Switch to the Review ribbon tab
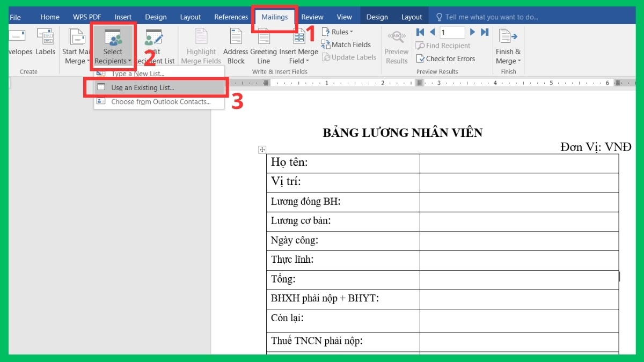Screen dimensions: 644x362 tap(312, 17)
